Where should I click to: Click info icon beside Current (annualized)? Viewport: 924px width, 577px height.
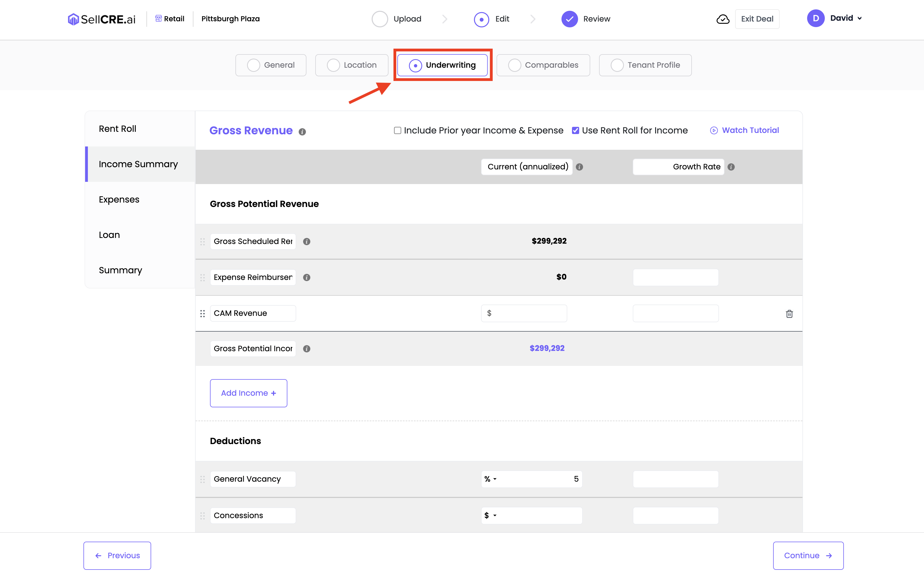579,167
